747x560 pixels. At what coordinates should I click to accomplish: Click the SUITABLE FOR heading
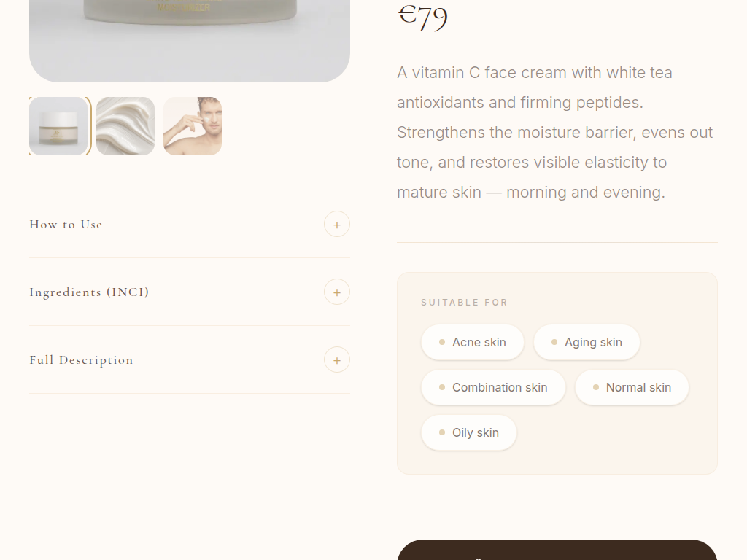tap(464, 303)
